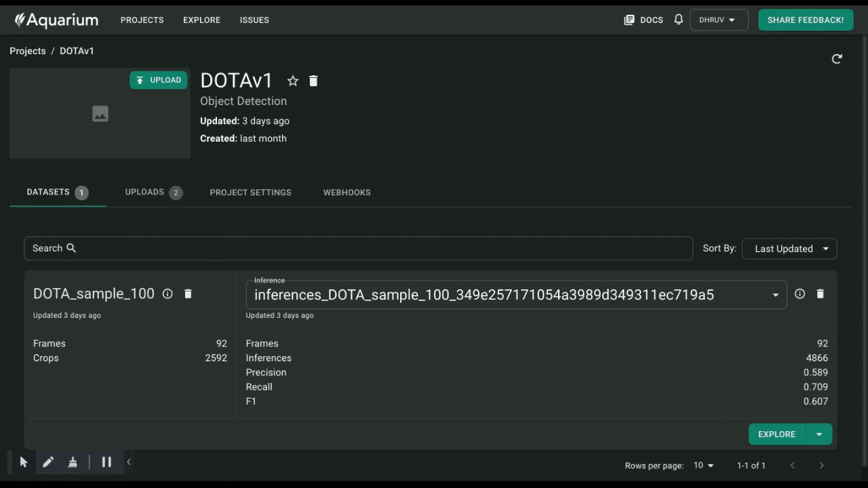Show info for the selected inference set
Image resolution: width=868 pixels, height=488 pixels.
tap(800, 293)
